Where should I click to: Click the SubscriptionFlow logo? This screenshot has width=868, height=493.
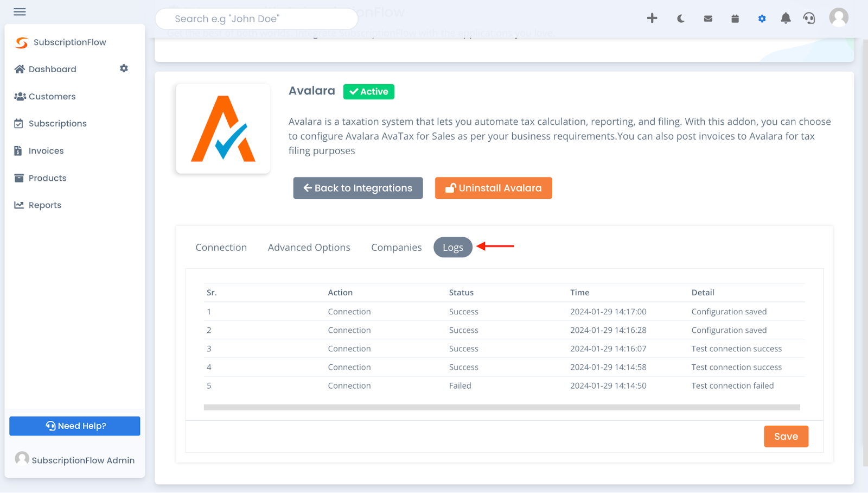pyautogui.click(x=60, y=42)
